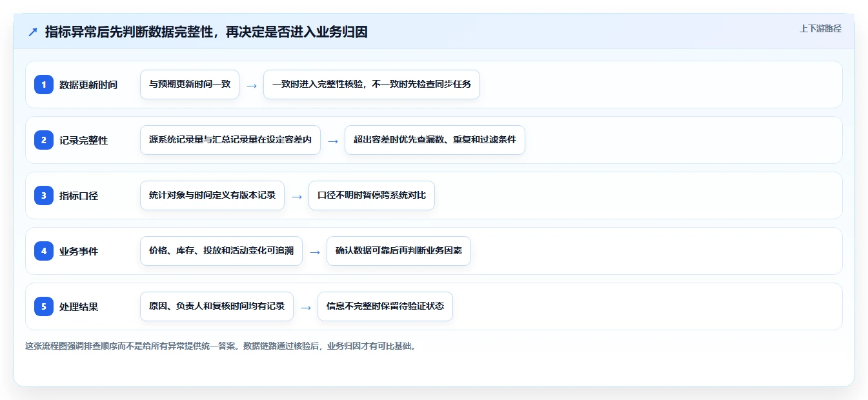Screen dimensions: 868x400
Task: Select the step 2 number badge
Action: [44, 140]
